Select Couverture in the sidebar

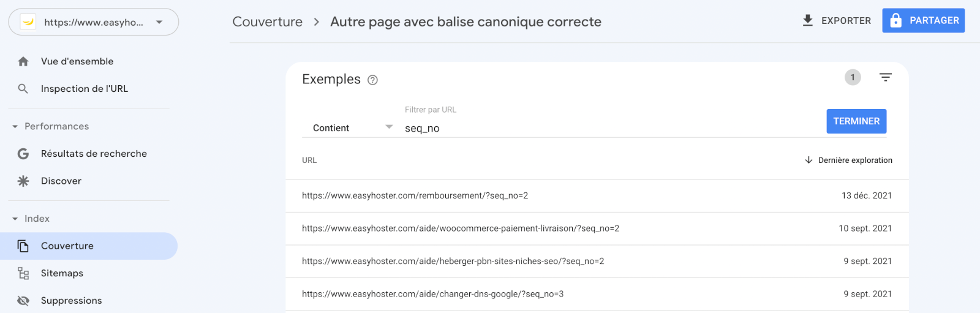coord(67,246)
